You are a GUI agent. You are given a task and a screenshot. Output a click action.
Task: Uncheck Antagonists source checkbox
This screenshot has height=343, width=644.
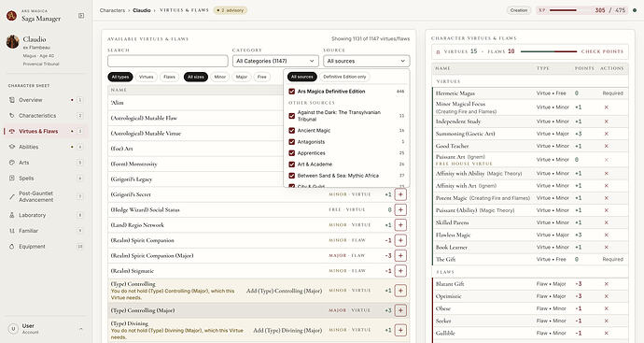click(x=292, y=142)
